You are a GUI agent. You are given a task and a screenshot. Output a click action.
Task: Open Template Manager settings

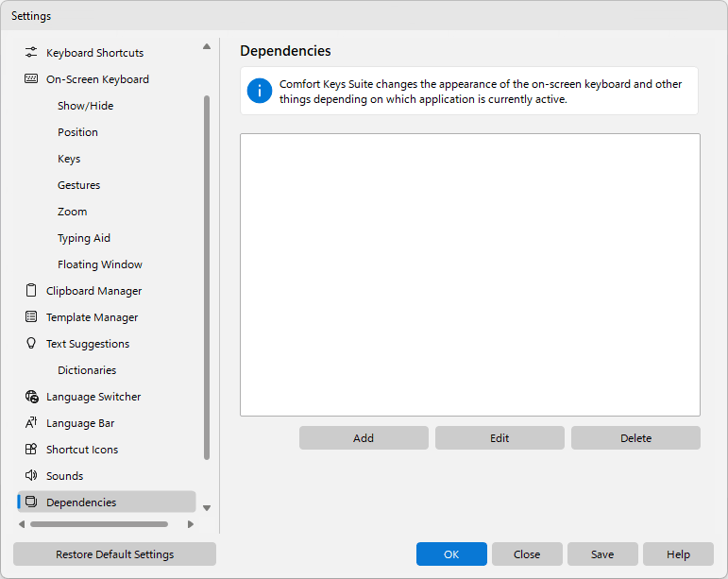[x=92, y=317]
